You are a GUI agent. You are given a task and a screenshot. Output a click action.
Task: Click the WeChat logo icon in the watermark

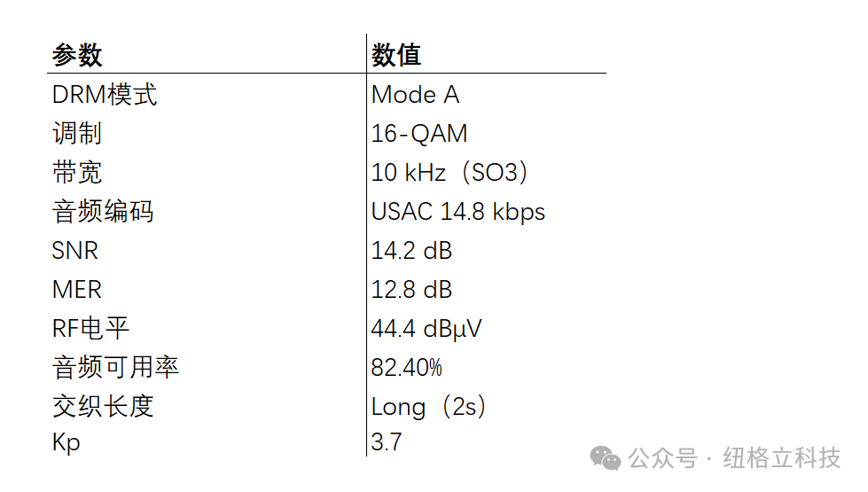[607, 458]
